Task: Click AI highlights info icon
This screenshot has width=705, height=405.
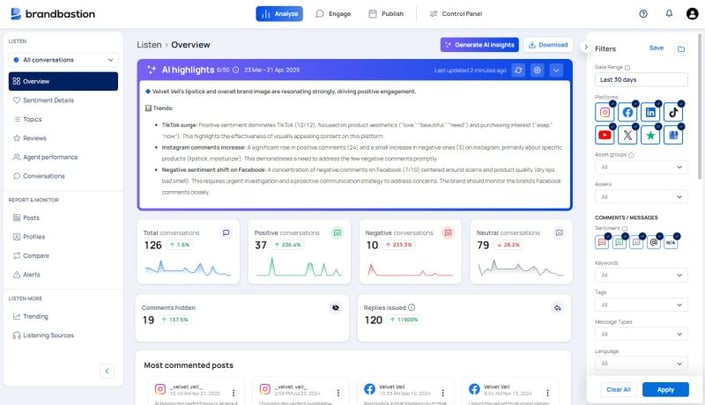Action: coord(236,70)
